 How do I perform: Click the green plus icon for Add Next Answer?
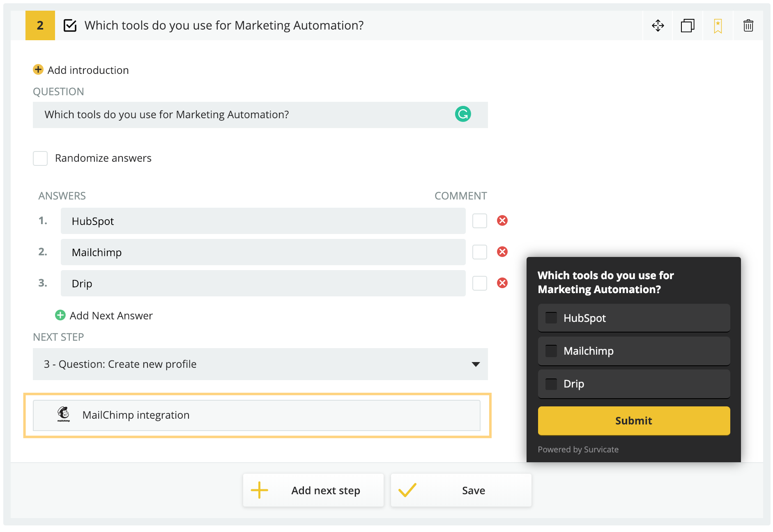point(60,315)
